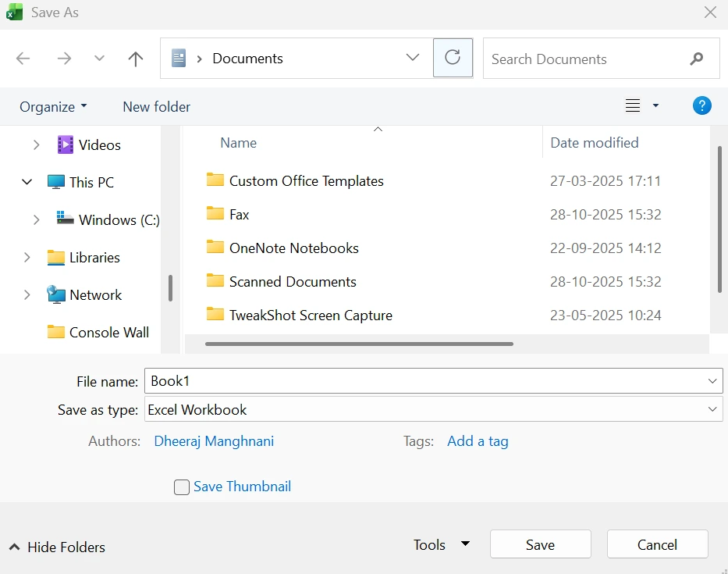Open the Console Wall folder

pyautogui.click(x=109, y=332)
